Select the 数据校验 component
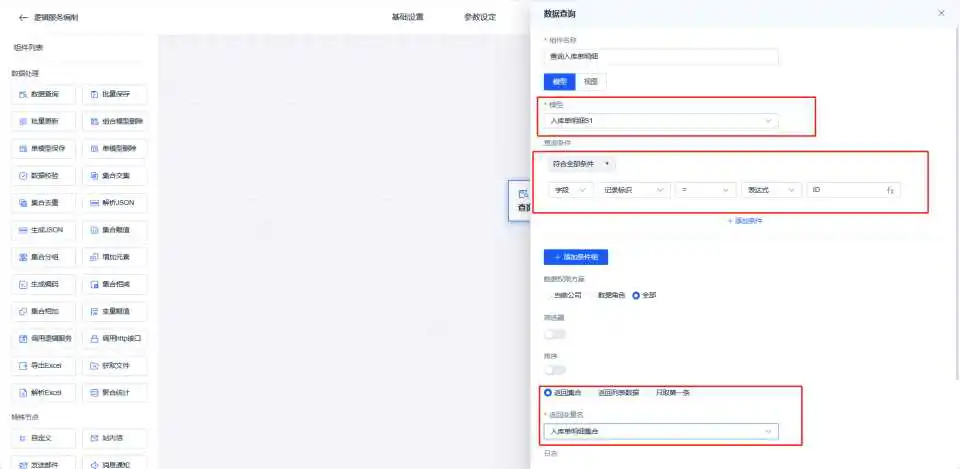Screen dimensions: 960x469 tap(43, 176)
